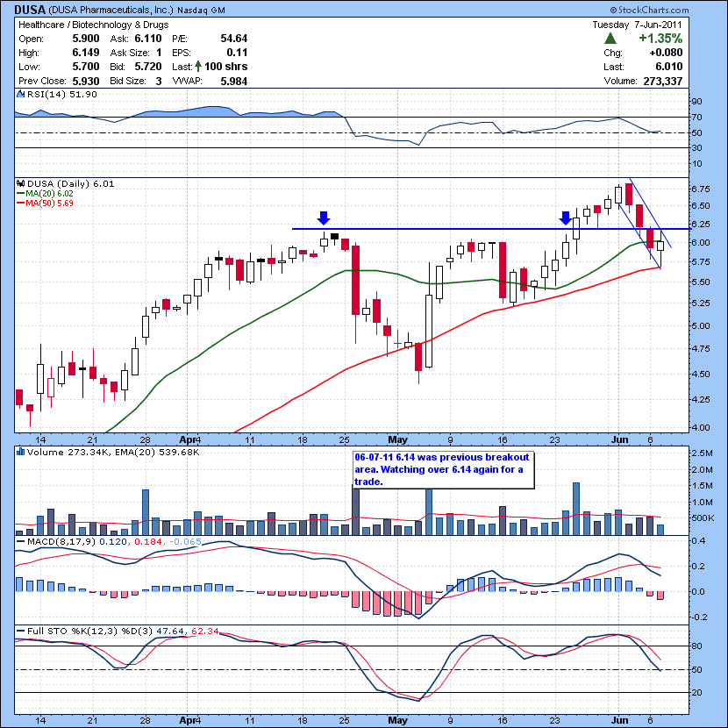Screen dimensions: 728x728
Task: Click the StockCharts.com copyright text
Action: tap(650, 10)
